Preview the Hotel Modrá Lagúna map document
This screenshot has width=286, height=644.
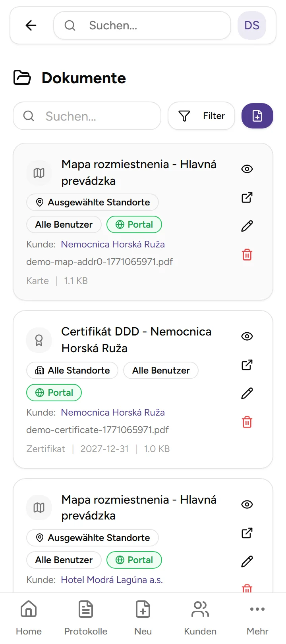pyautogui.click(x=247, y=504)
